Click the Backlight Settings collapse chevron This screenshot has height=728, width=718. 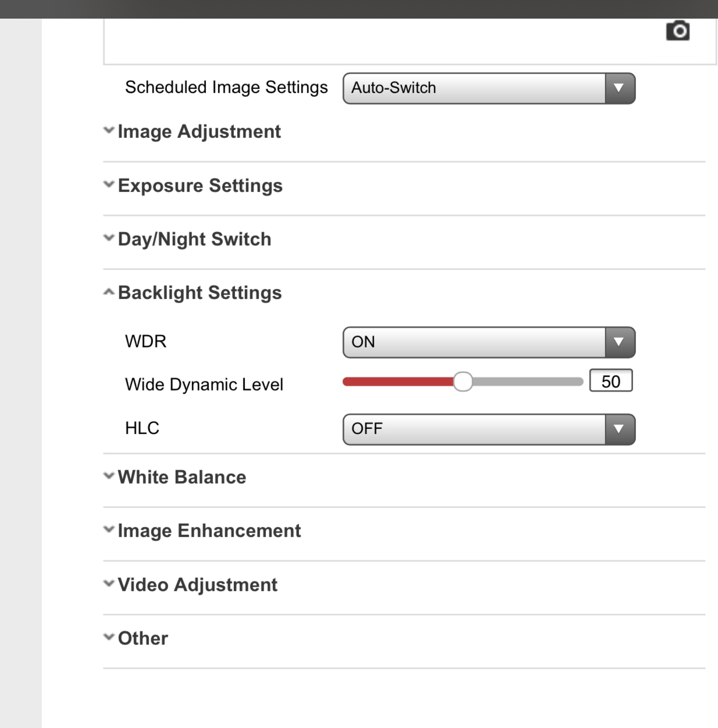coord(109,292)
